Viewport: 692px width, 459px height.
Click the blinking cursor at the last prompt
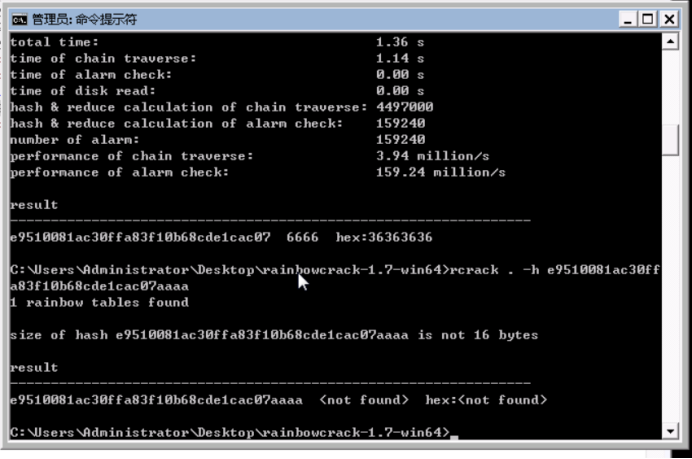point(454,437)
